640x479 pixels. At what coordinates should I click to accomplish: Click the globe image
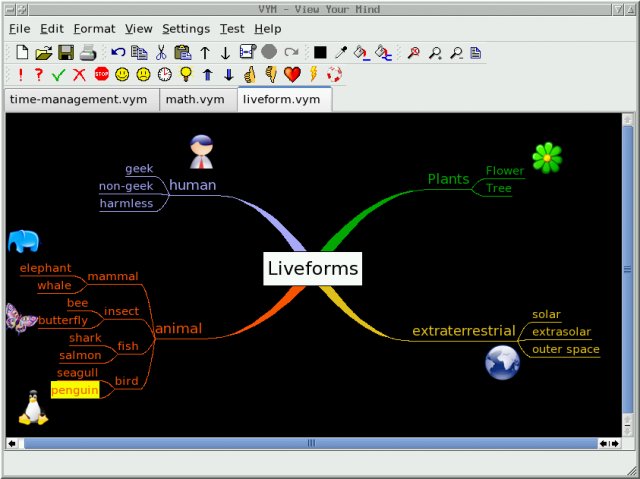[502, 362]
